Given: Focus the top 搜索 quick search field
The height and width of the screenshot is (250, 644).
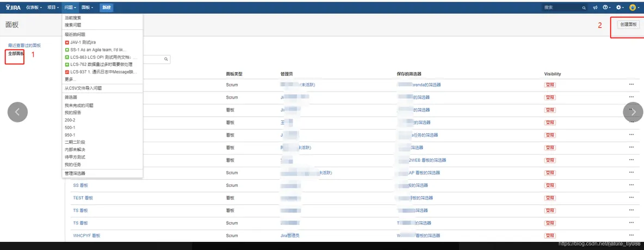Looking at the screenshot, I should [x=565, y=8].
